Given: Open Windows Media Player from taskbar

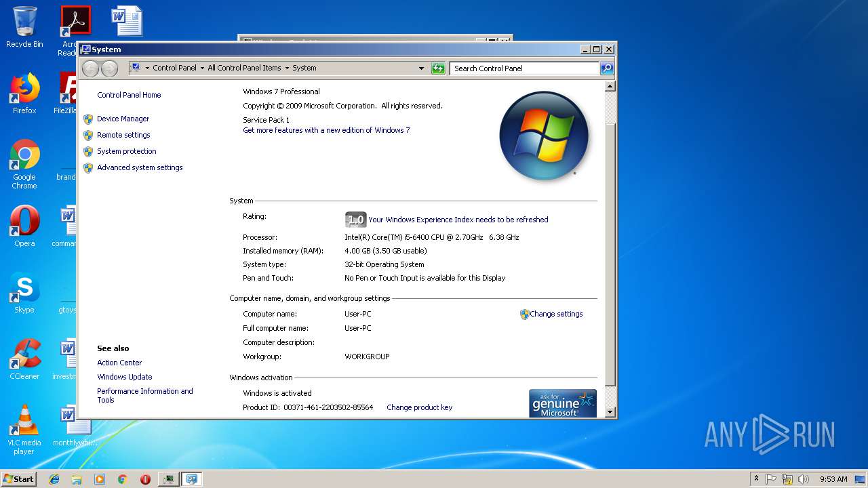Looking at the screenshot, I should coord(100,479).
